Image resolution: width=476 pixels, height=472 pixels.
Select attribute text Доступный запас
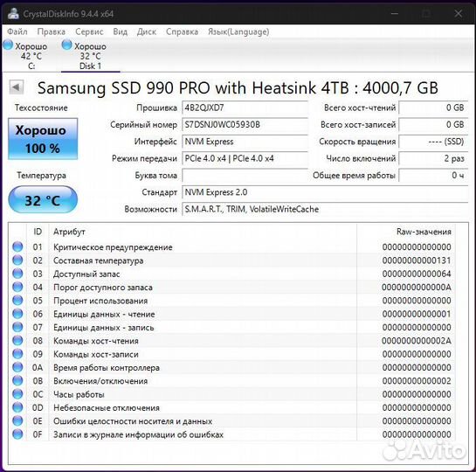(86, 274)
